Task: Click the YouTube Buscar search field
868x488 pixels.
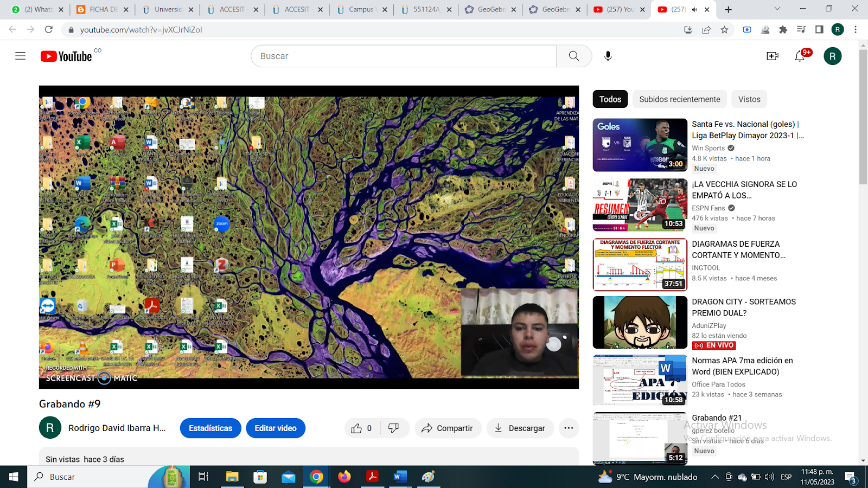Action: (x=404, y=56)
